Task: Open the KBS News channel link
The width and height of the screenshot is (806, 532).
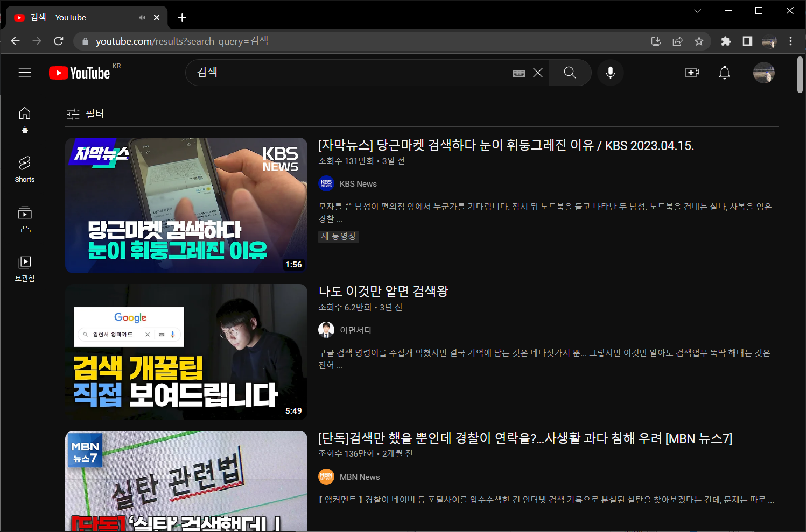Action: pos(358,183)
